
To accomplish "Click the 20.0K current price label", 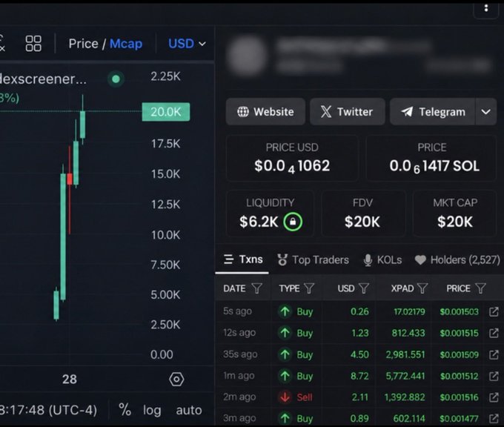I will tap(166, 112).
